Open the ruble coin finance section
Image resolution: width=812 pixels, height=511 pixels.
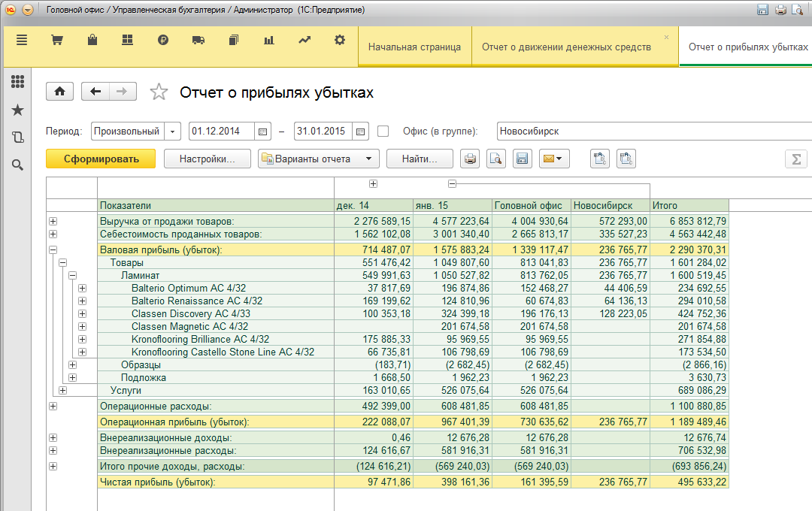(163, 40)
